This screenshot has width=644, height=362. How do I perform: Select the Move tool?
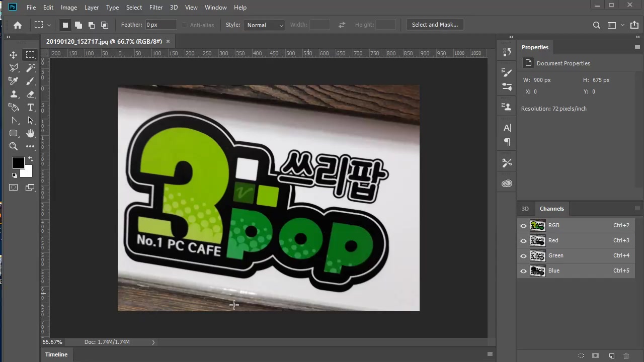pyautogui.click(x=14, y=55)
